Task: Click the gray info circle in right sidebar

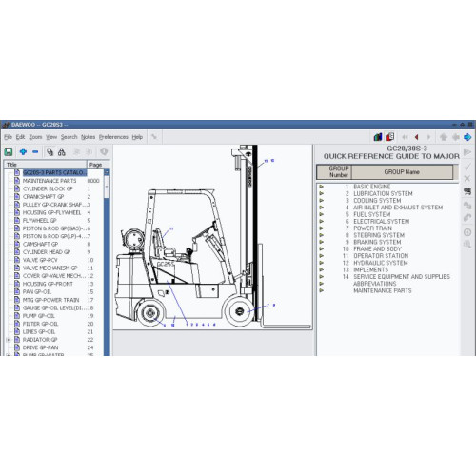Action: pos(467,232)
